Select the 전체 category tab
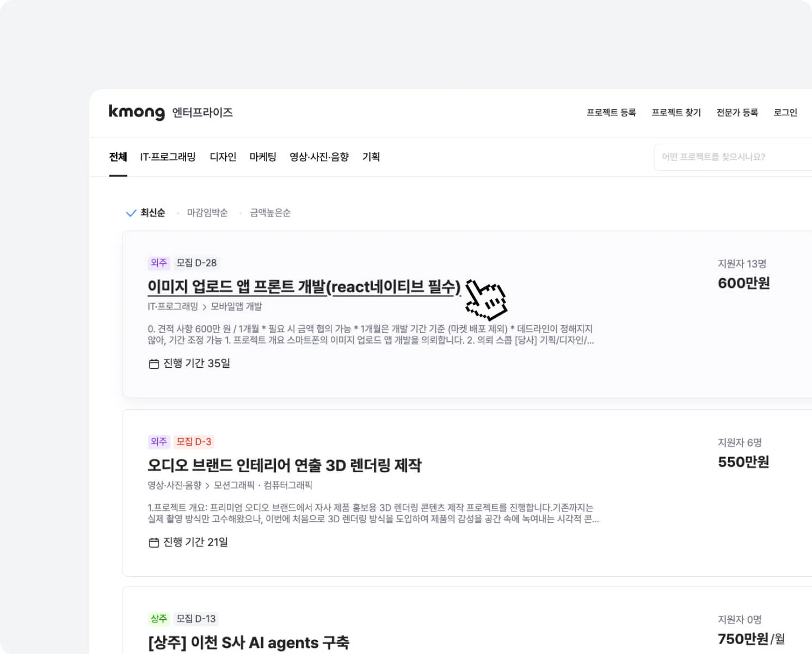Image resolution: width=812 pixels, height=654 pixels. [118, 157]
